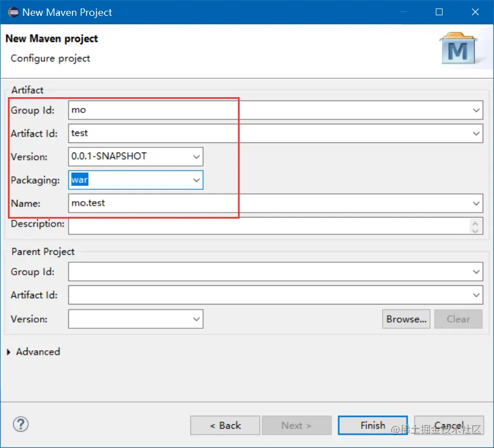Expand the 0.0.1-SNAPSHOT version dropdown
Image resolution: width=494 pixels, height=448 pixels.
tap(196, 157)
